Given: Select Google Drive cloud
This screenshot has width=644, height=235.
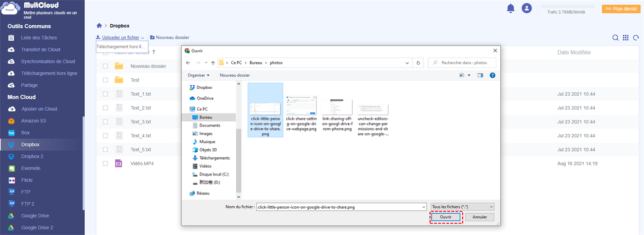Looking at the screenshot, I should coord(35,216).
